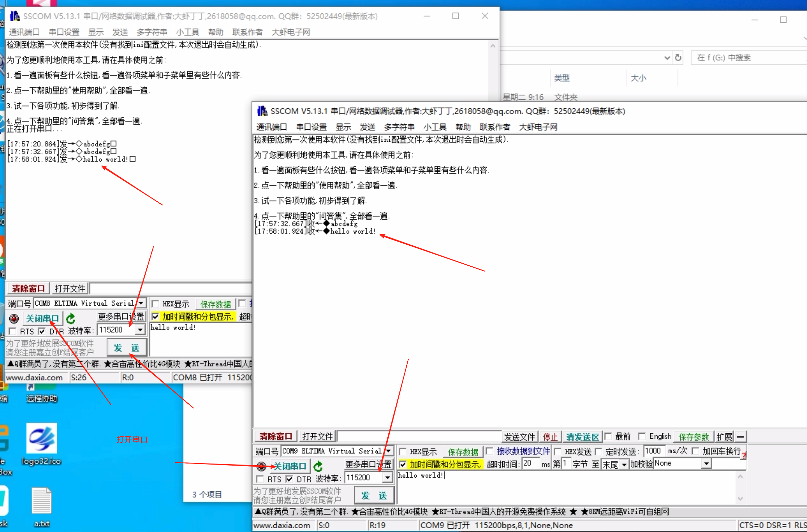This screenshot has height=532, width=807.
Task: Click SSCOM app icon in back window title
Action: [x=14, y=16]
